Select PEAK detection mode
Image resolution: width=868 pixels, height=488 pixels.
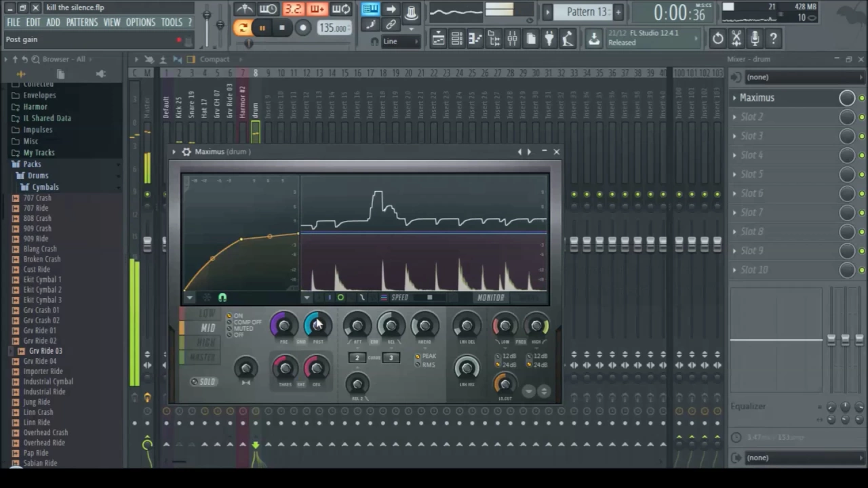[418, 357]
